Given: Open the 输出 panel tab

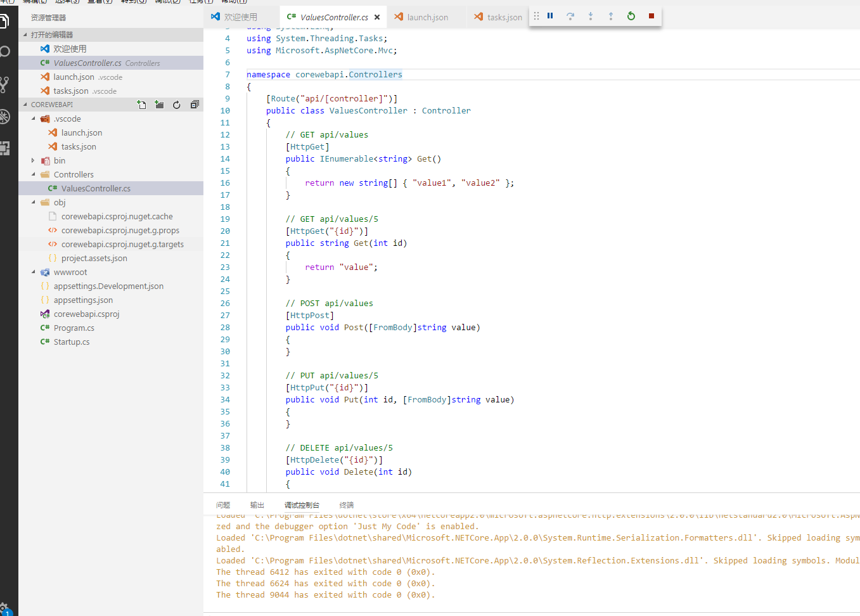Looking at the screenshot, I should 257,505.
